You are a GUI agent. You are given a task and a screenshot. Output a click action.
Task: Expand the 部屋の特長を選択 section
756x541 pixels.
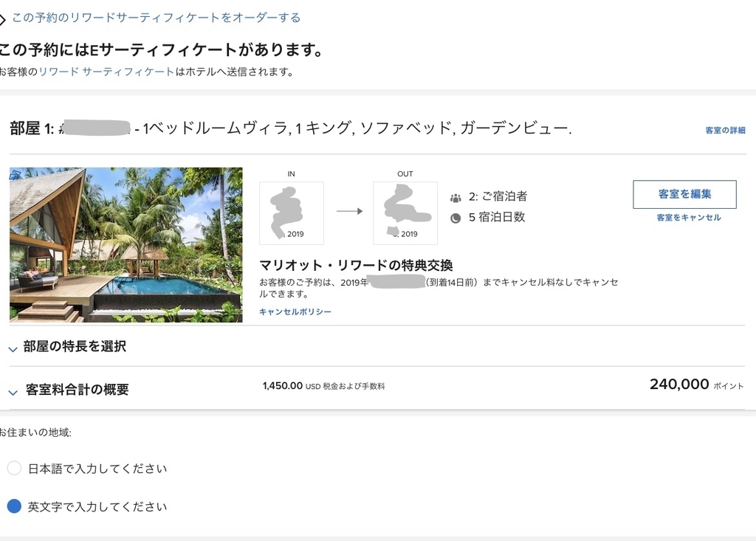pyautogui.click(x=13, y=348)
